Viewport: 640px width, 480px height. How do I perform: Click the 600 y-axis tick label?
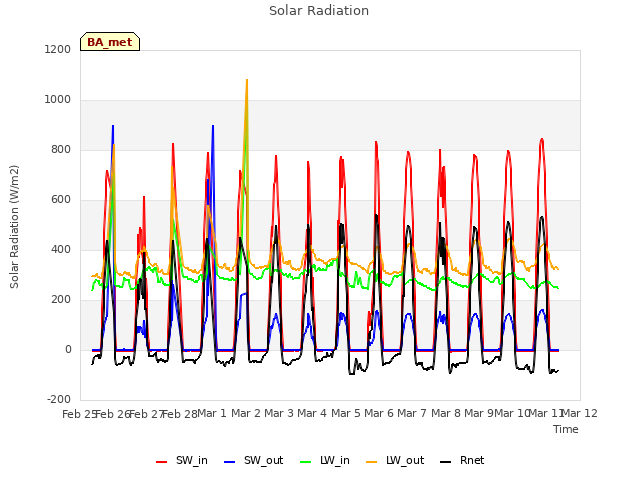[x=61, y=200]
